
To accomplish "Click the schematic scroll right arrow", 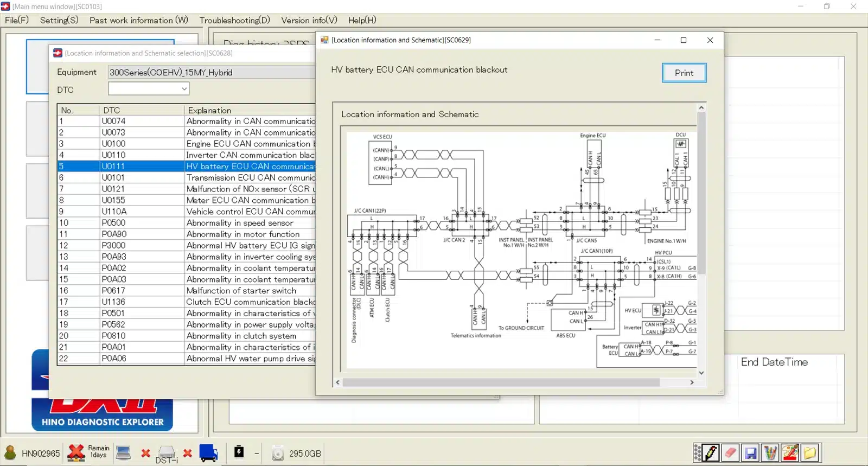I will (692, 382).
